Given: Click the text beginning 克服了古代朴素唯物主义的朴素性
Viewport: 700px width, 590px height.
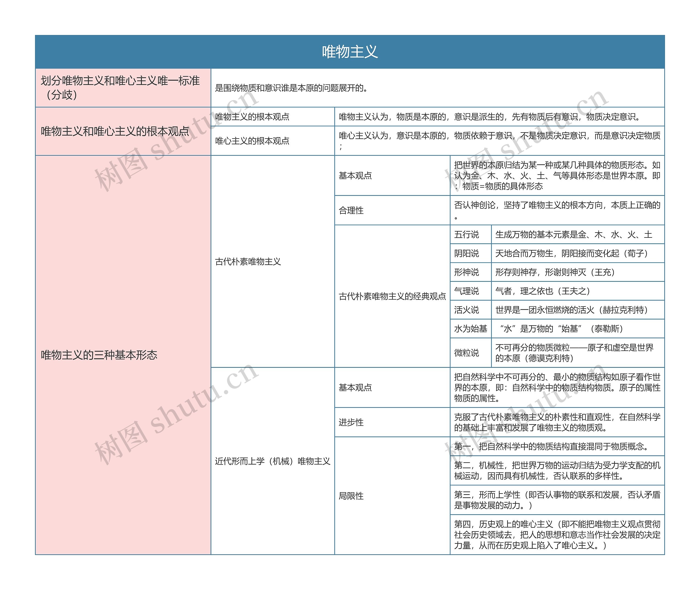Looking at the screenshot, I should 557,422.
